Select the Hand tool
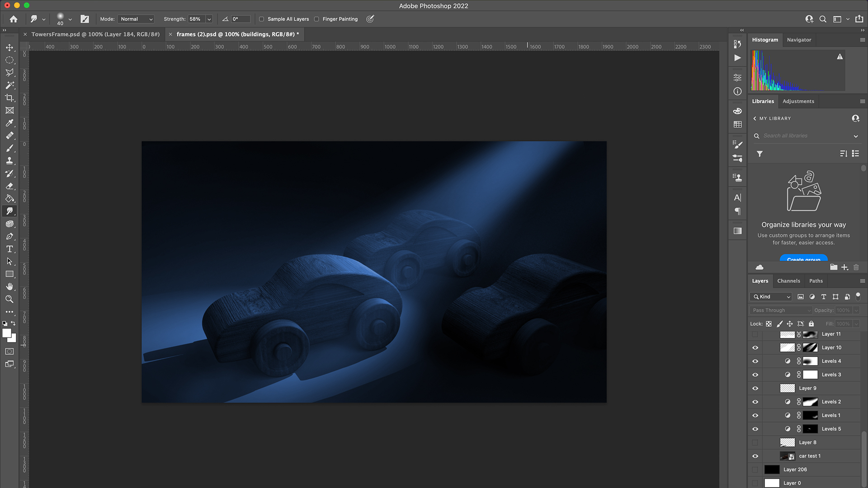Screen dimensions: 868x488 [9, 286]
